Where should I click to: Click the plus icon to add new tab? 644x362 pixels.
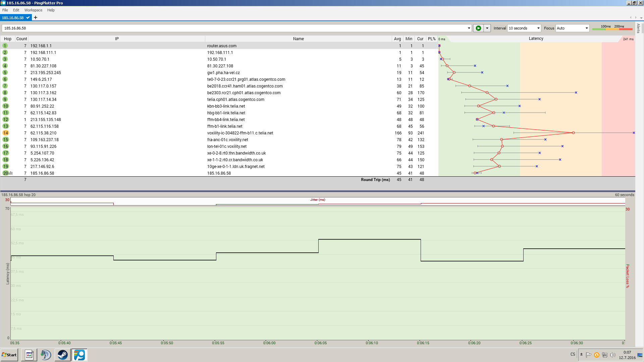(36, 17)
